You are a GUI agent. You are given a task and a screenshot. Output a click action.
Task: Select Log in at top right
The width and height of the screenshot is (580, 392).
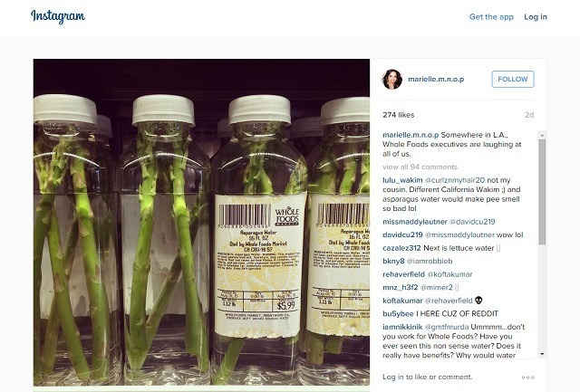(x=536, y=16)
